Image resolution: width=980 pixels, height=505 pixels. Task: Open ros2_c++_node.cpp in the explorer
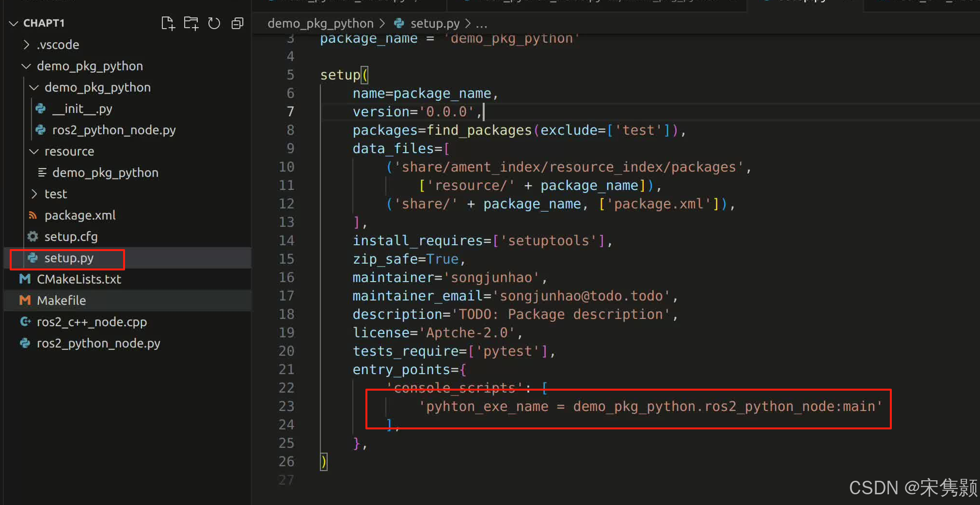click(x=92, y=322)
